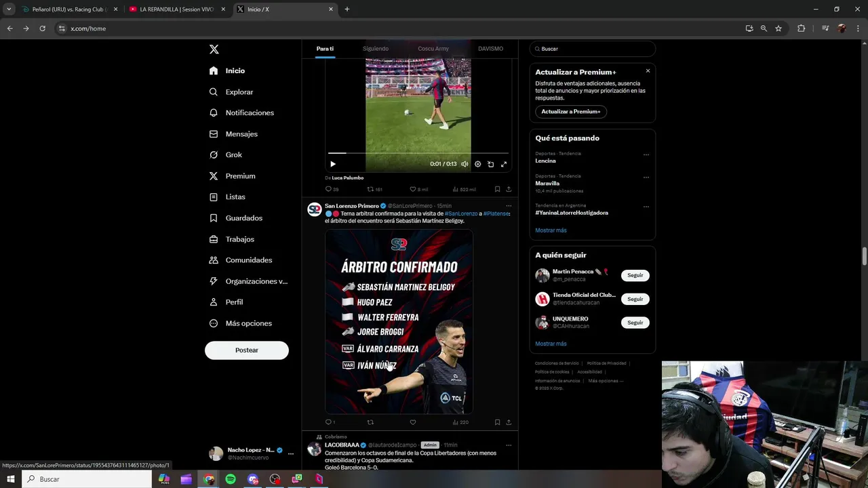Switch to the Coscu Army tab
This screenshot has width=868, height=488.
click(433, 49)
